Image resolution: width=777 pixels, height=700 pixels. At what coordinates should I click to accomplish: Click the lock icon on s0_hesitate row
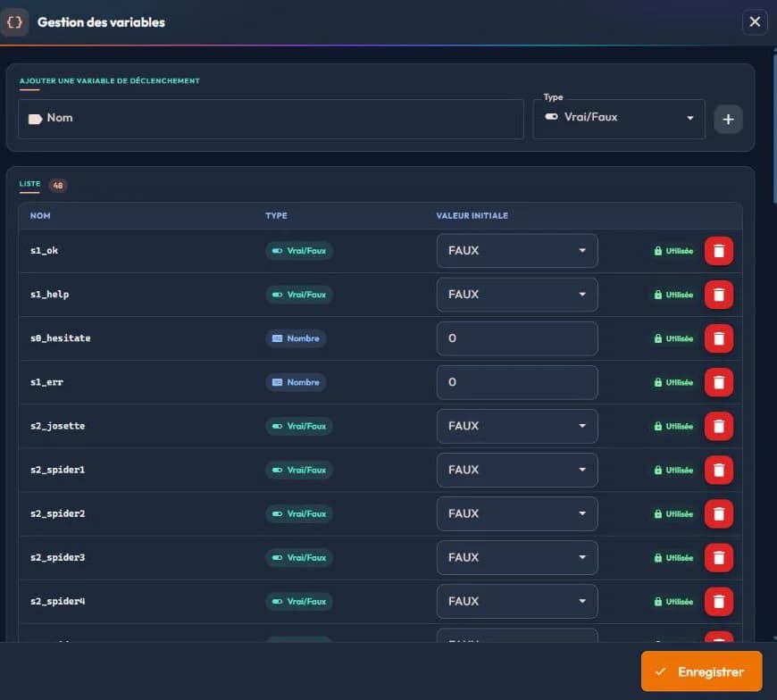[657, 338]
